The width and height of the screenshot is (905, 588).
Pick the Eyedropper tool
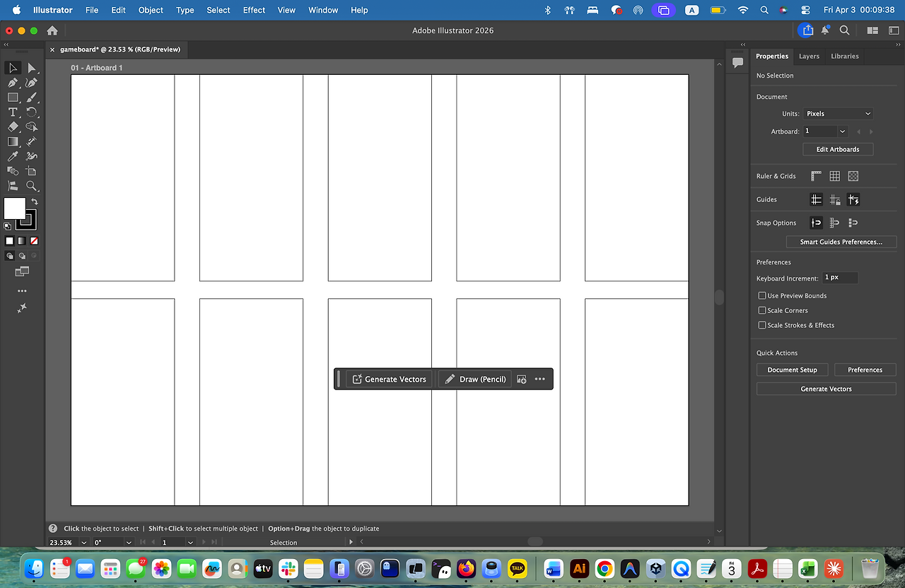(x=13, y=156)
